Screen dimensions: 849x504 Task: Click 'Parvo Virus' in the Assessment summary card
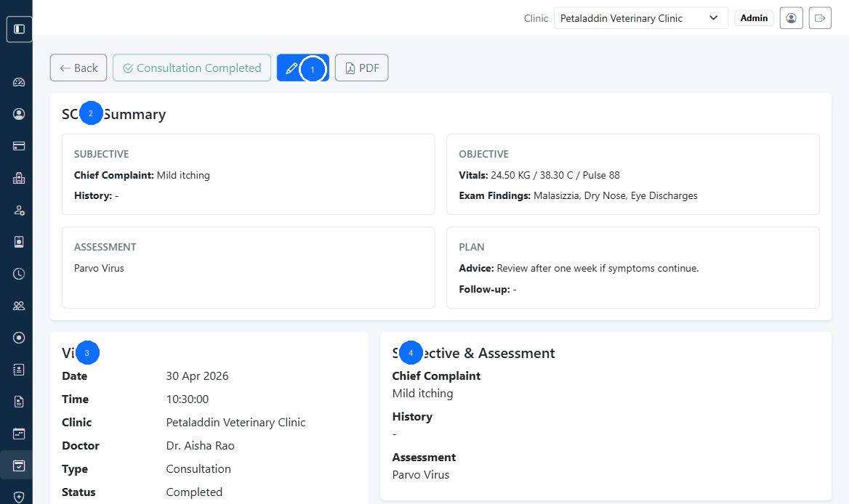99,268
